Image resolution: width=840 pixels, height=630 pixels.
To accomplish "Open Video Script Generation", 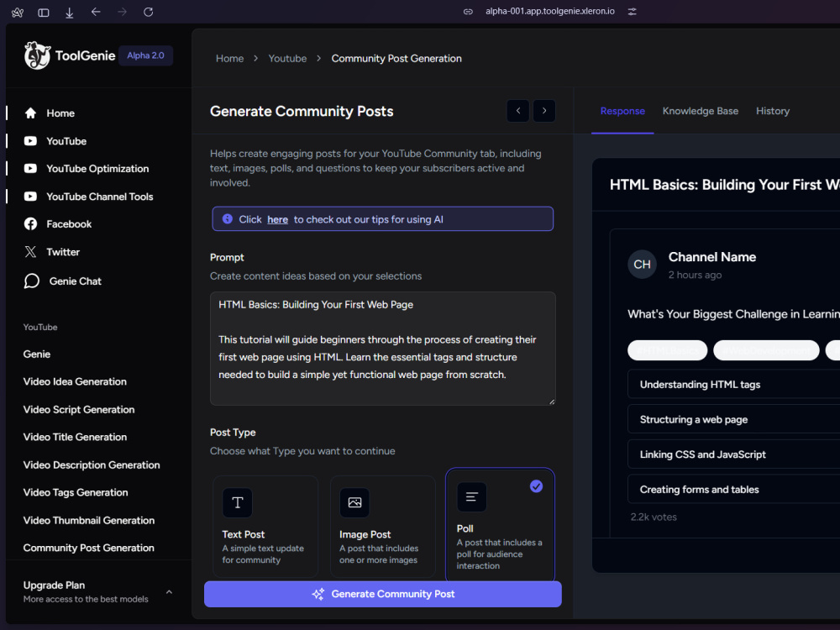I will (79, 409).
